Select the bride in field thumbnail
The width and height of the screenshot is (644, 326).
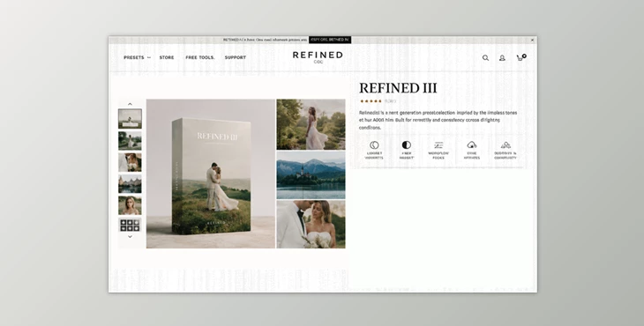[130, 141]
